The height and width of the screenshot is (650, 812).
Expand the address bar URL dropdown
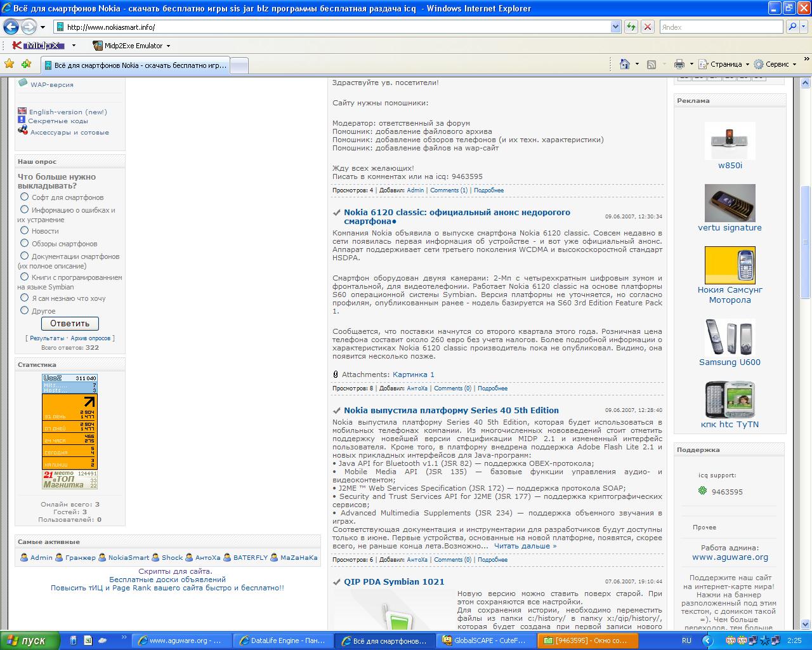(x=615, y=27)
